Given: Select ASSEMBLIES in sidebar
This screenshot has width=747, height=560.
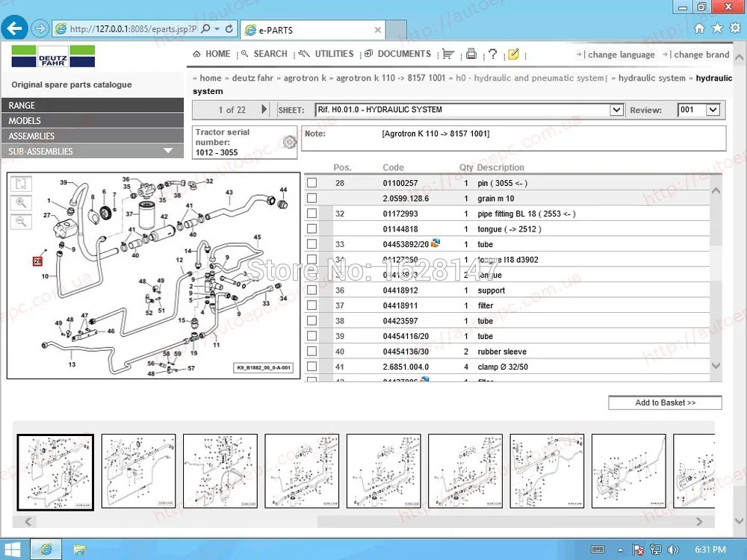Looking at the screenshot, I should 93,136.
